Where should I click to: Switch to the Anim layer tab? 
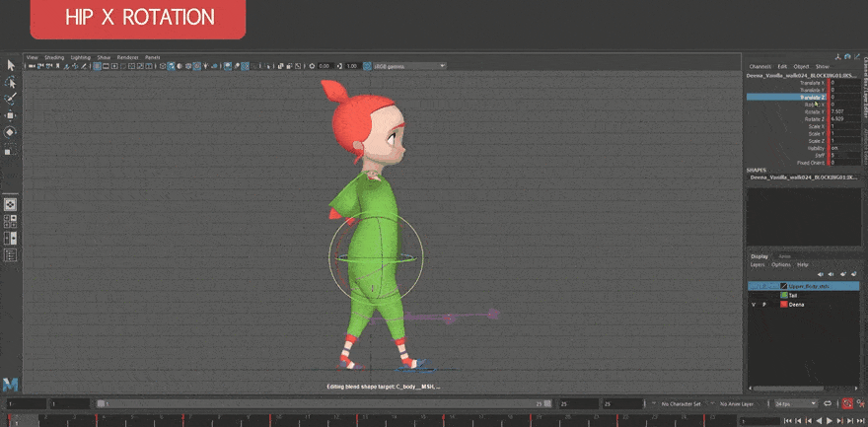pyautogui.click(x=785, y=256)
